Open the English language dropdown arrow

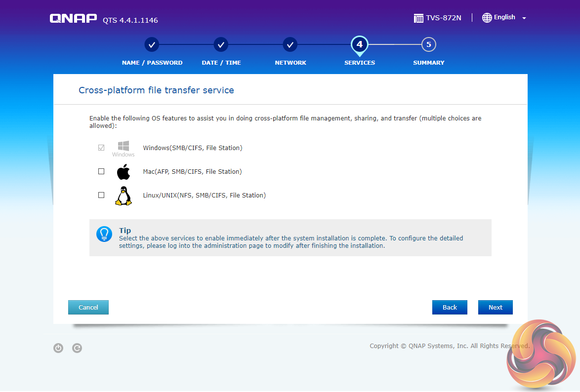(x=524, y=18)
